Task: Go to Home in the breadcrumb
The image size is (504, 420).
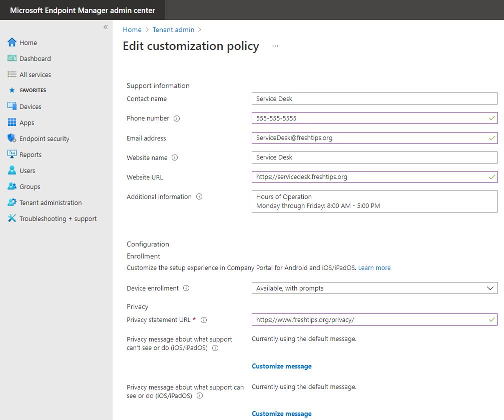Action: click(132, 29)
